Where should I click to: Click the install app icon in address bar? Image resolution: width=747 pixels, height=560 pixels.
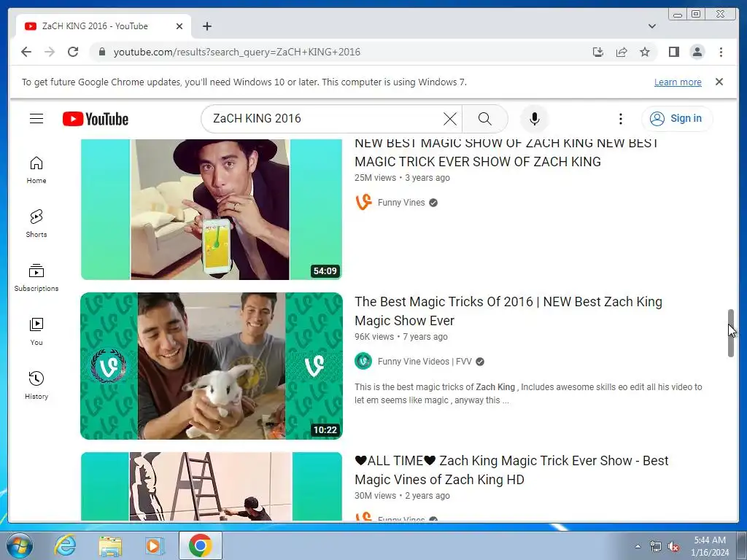pyautogui.click(x=598, y=52)
